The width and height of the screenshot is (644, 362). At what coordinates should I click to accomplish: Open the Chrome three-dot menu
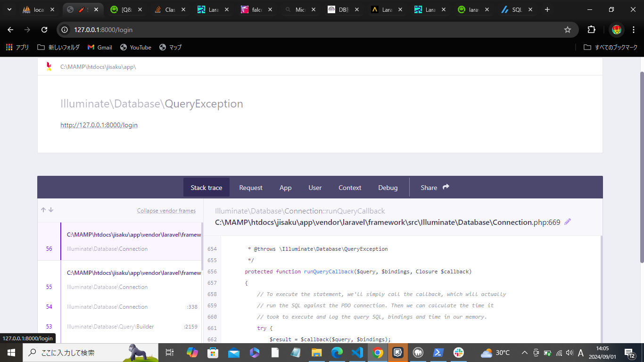[633, 30]
